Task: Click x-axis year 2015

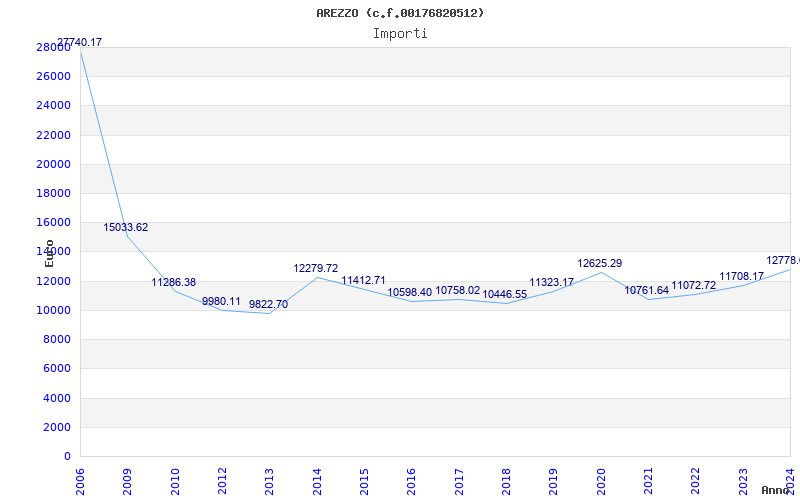Action: [364, 482]
